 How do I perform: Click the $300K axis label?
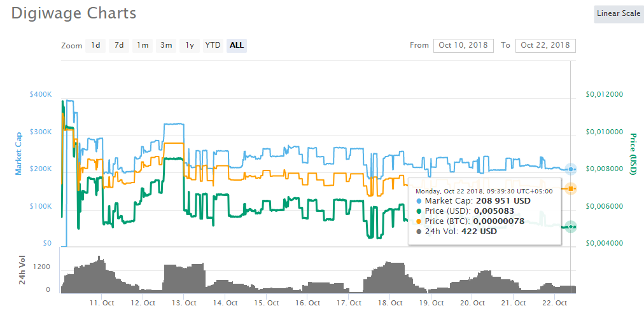40,132
